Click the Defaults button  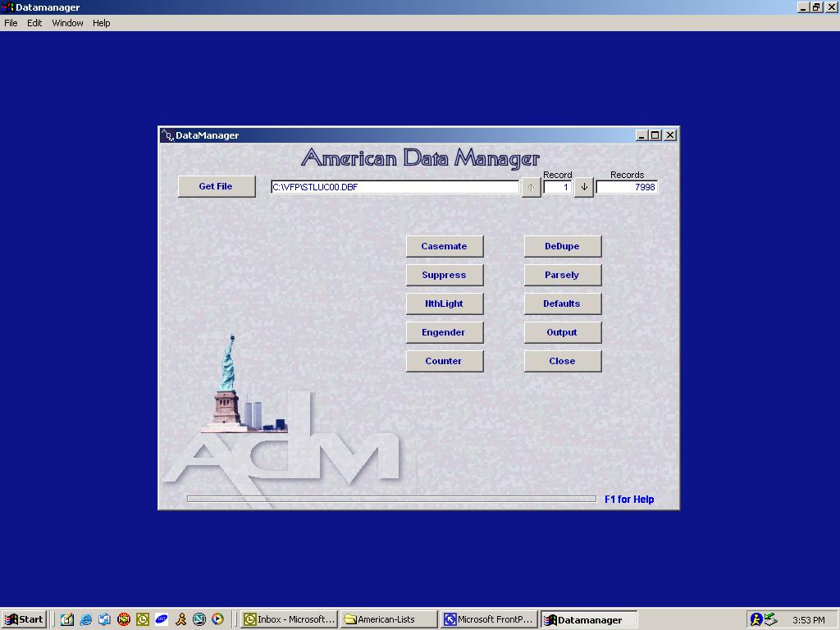tap(563, 304)
